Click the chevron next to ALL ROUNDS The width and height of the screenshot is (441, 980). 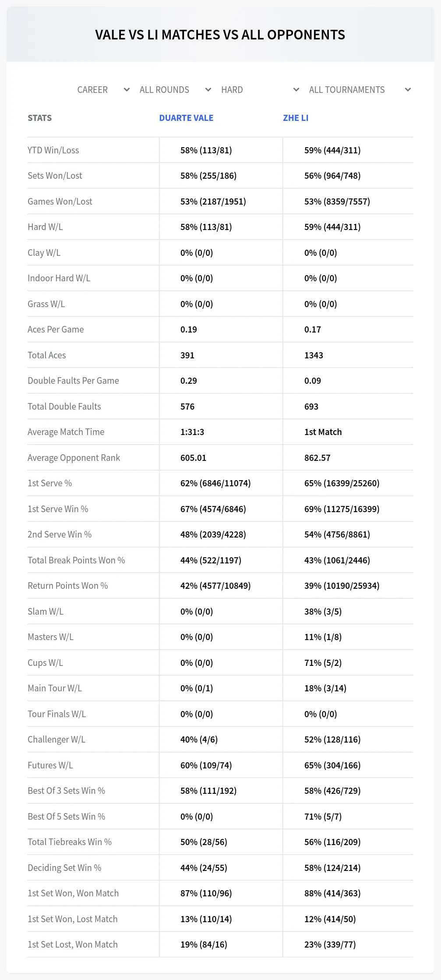click(208, 90)
